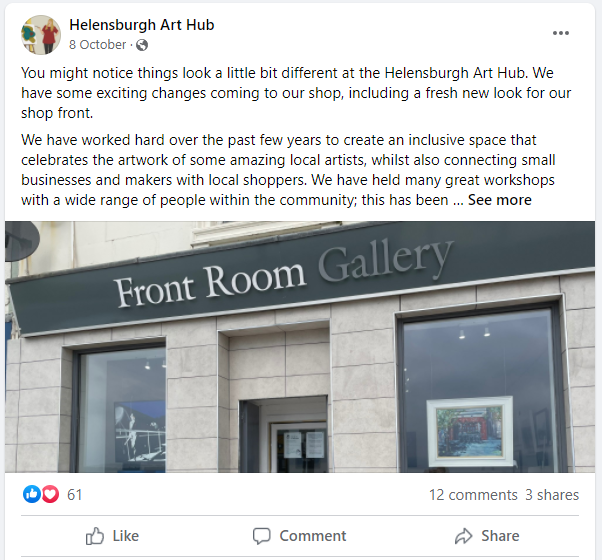Click the Helensburgh Art Hub profile picture
Viewport: 602px width, 560px height.
41,35
